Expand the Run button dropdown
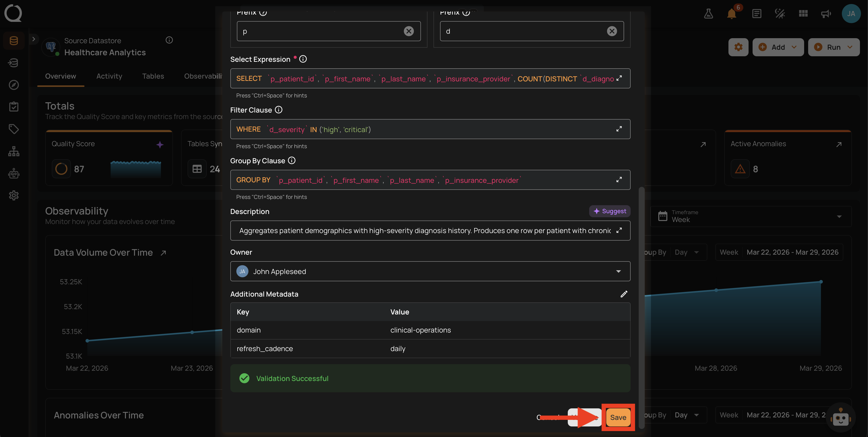 pos(850,47)
